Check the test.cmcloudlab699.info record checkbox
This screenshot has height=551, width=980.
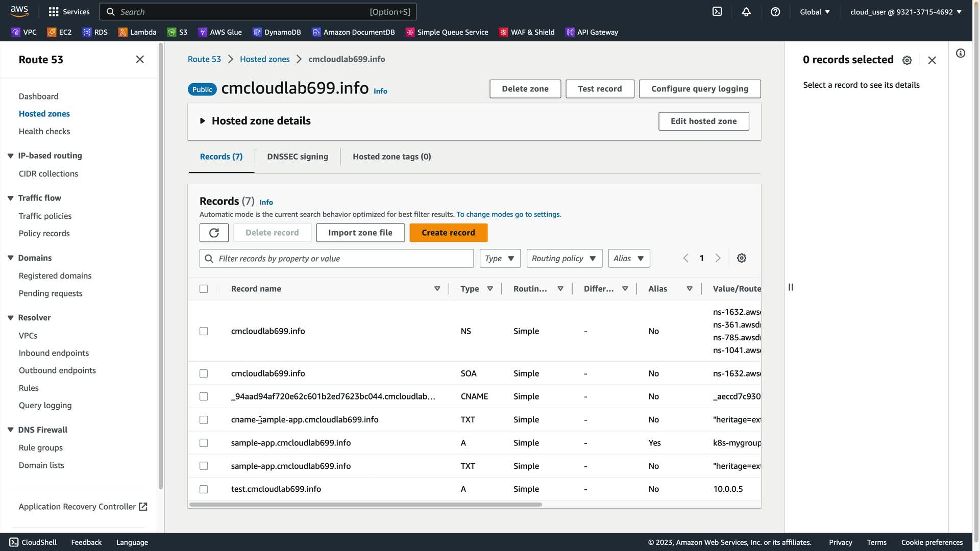click(x=204, y=489)
